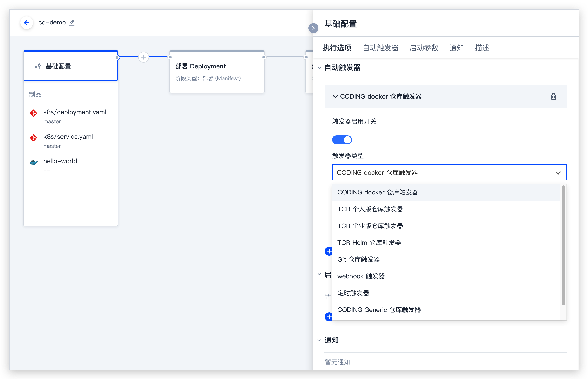
Task: Click the blue plus button below trigger type
Action: pos(329,251)
